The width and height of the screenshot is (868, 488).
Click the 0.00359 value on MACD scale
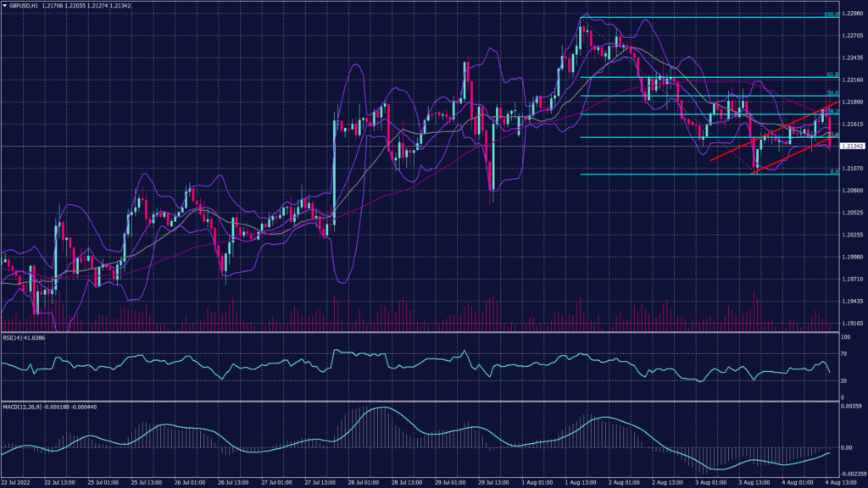pos(849,408)
